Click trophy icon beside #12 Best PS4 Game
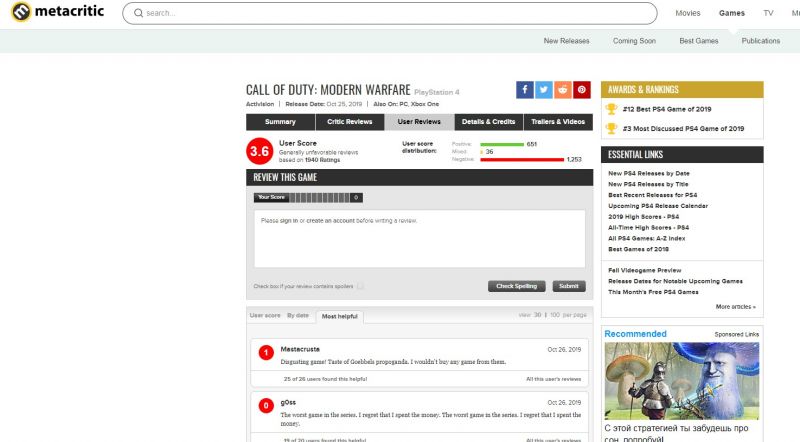The width and height of the screenshot is (800, 442). click(611, 109)
